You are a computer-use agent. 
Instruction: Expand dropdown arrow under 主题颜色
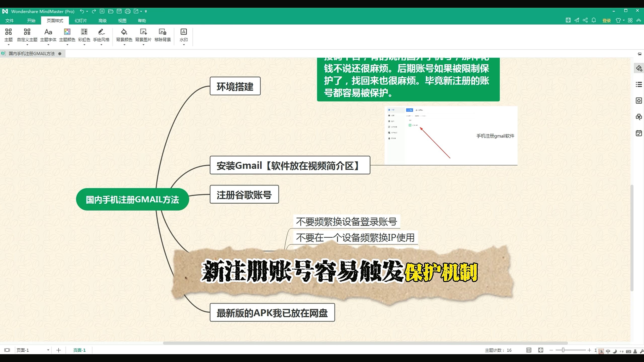coord(67,45)
